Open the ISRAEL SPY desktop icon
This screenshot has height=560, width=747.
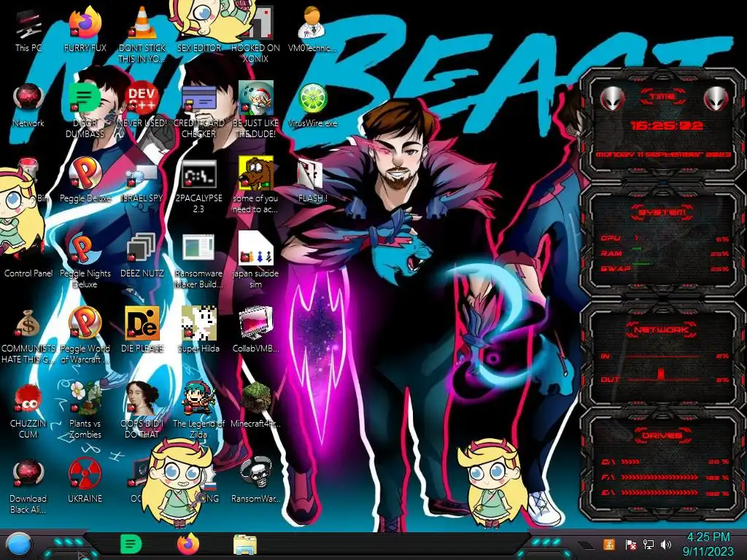coord(142,183)
